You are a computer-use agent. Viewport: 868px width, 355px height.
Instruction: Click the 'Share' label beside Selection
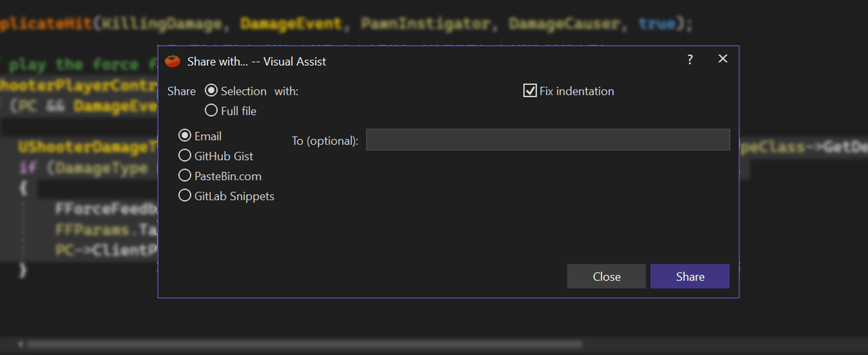[181, 92]
